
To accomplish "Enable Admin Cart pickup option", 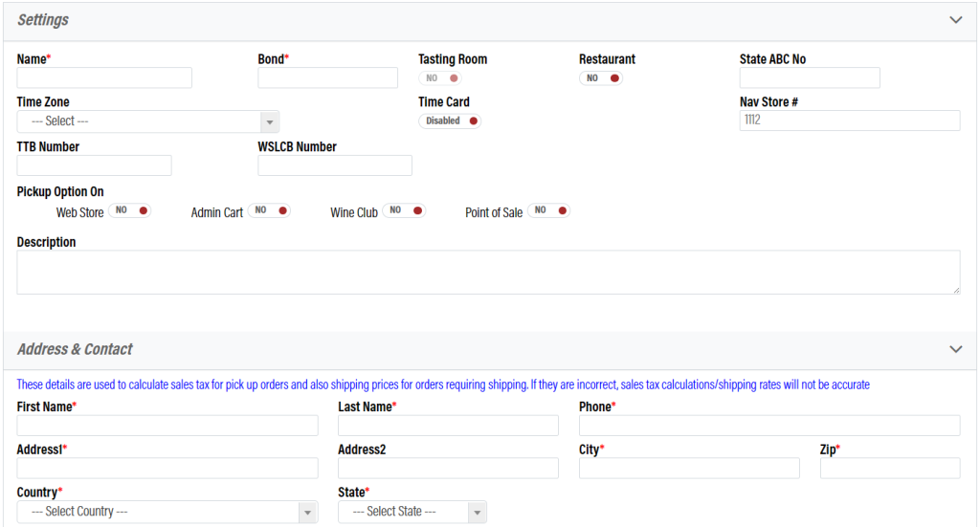I will (x=269, y=210).
